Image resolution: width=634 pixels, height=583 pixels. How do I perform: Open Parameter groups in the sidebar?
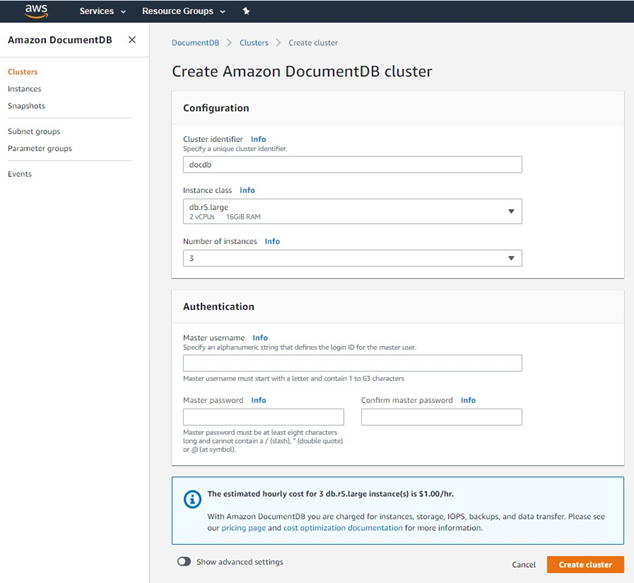click(39, 149)
